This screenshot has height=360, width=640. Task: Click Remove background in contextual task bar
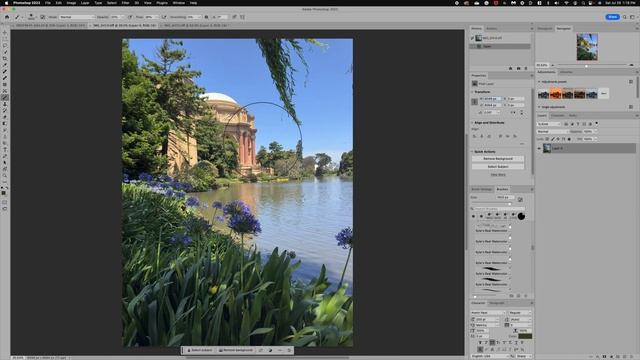[x=235, y=350]
